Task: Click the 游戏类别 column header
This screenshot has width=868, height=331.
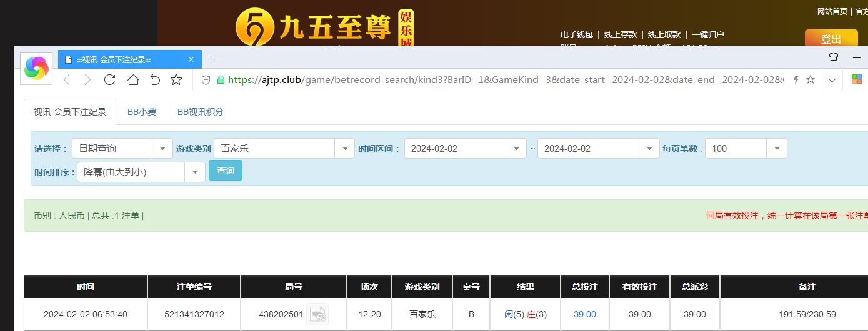Action: [422, 287]
